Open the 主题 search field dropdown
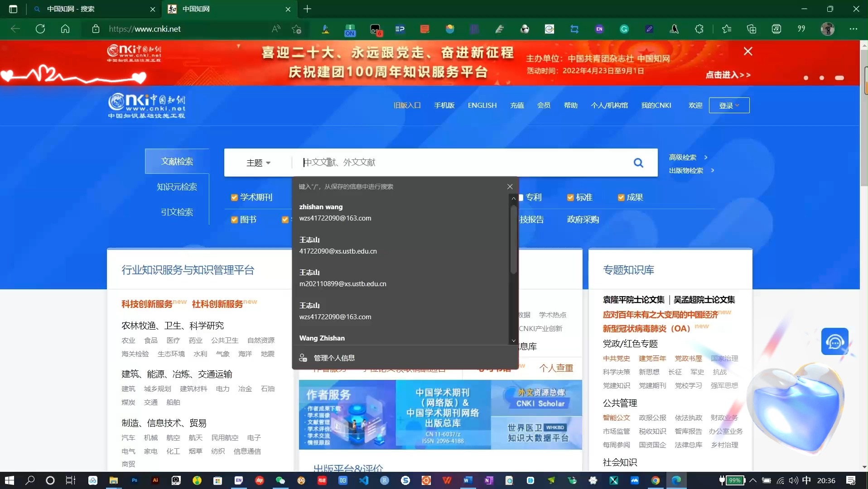Image resolution: width=868 pixels, height=489 pixels. click(258, 163)
